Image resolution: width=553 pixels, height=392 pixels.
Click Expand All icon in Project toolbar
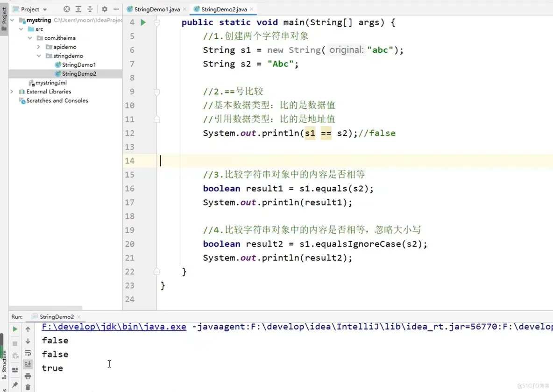(78, 9)
